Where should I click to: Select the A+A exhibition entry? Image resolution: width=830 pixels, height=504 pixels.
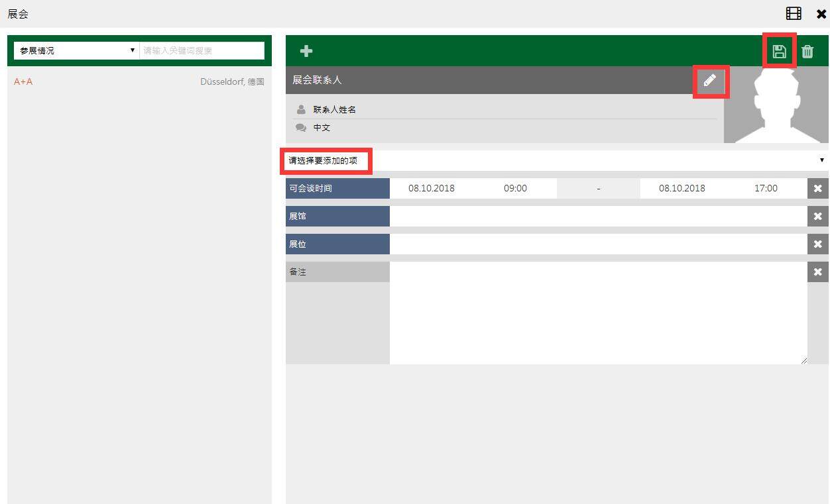[24, 81]
